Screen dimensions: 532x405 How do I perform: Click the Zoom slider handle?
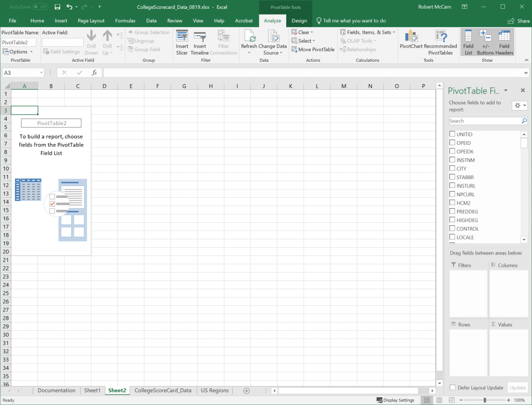[485, 400]
